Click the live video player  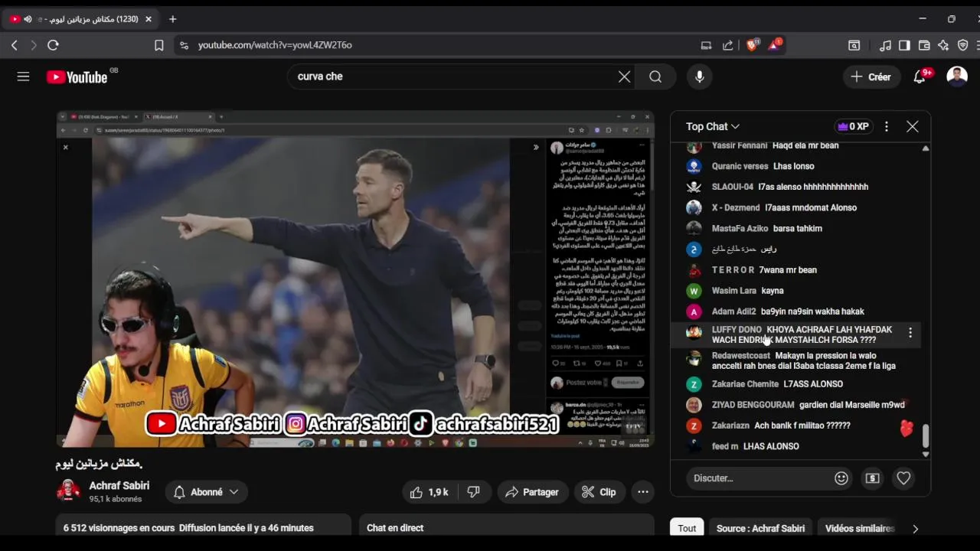(355, 279)
